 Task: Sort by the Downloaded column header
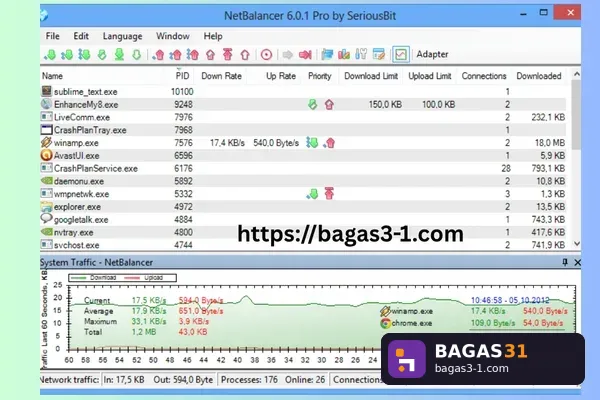(539, 76)
